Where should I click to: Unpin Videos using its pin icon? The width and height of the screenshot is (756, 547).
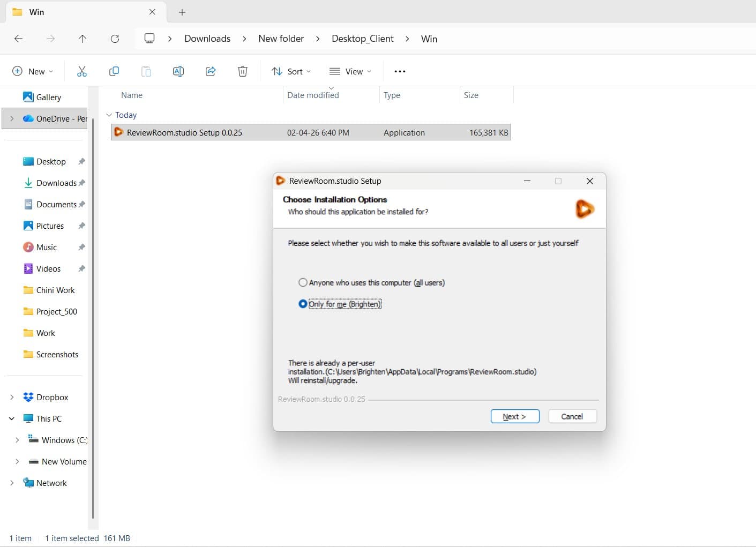pos(81,268)
